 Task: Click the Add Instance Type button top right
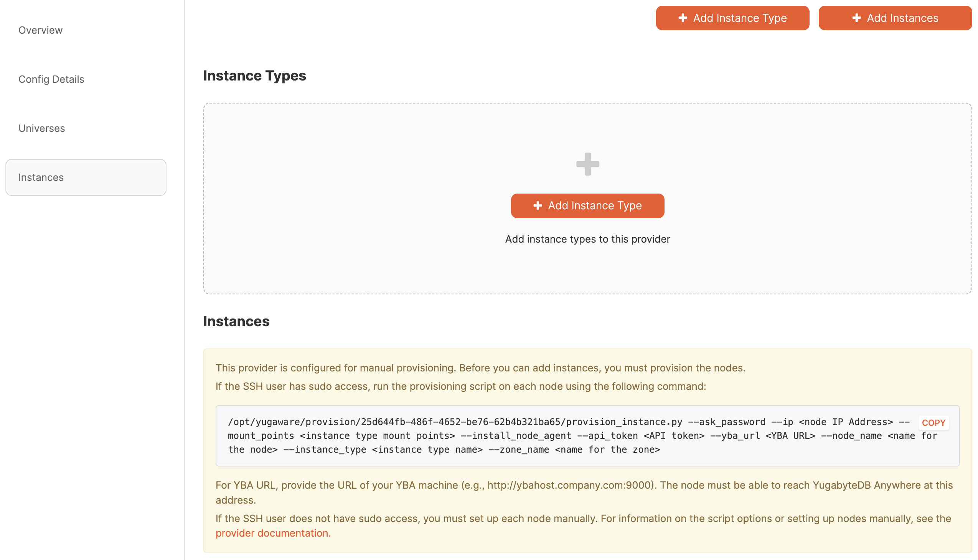point(732,18)
